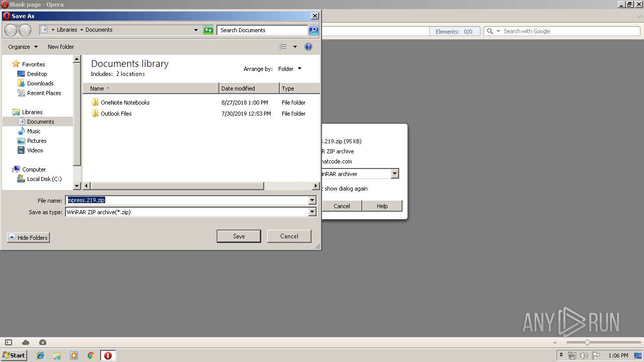Screen dimensions: 644x362
Task: Select the Pictures library
Action: [x=36, y=141]
